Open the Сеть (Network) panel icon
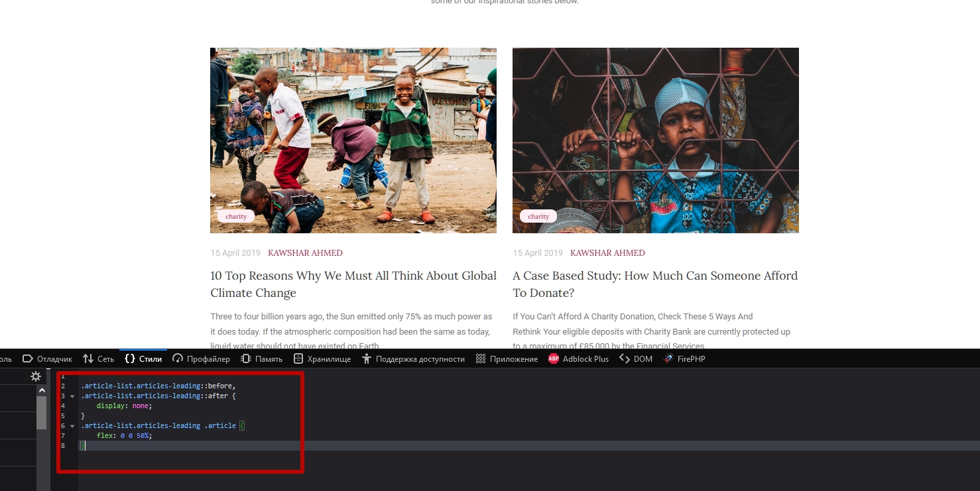Screen dimensions: 980x491 pyautogui.click(x=88, y=358)
